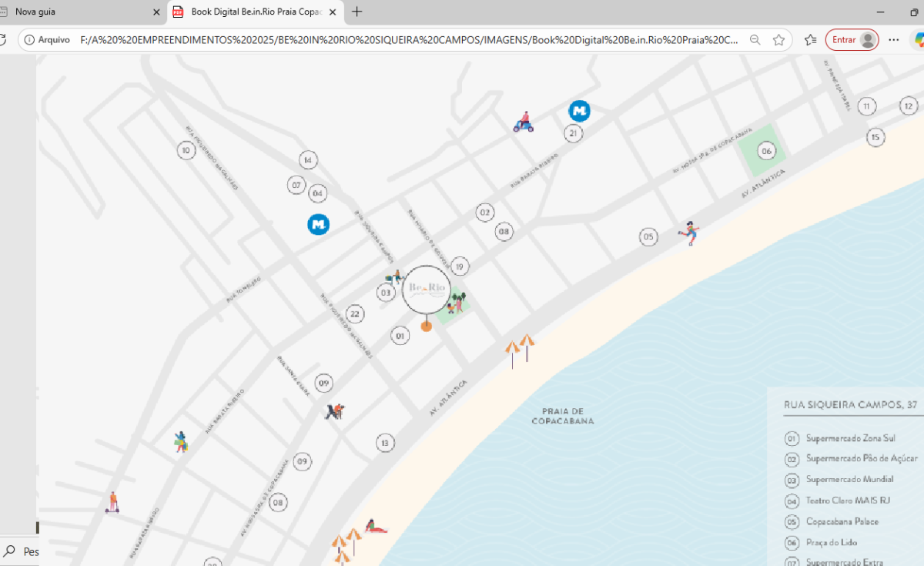Click map marker 21 below the Metro icon
This screenshot has height=566, width=924.
(573, 133)
